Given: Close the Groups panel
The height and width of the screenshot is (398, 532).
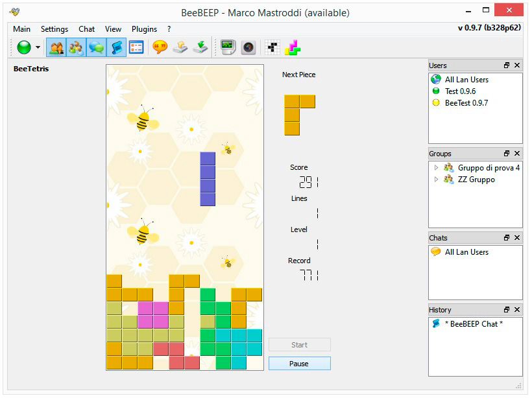Looking at the screenshot, I should [517, 153].
